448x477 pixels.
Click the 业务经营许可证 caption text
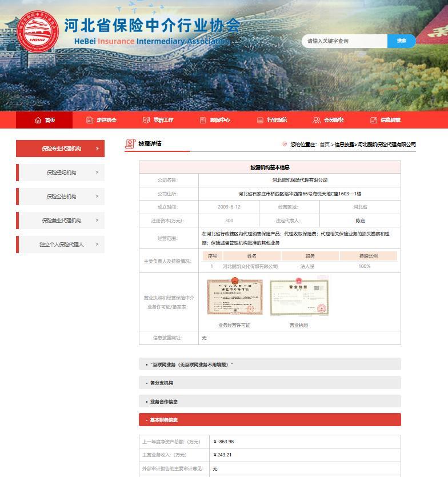coord(234,325)
